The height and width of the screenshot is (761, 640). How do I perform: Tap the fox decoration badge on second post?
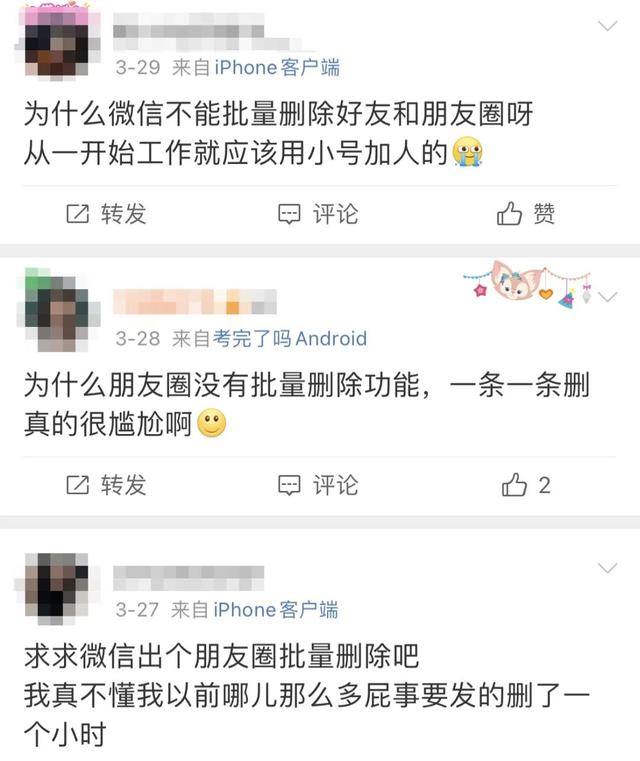527,285
